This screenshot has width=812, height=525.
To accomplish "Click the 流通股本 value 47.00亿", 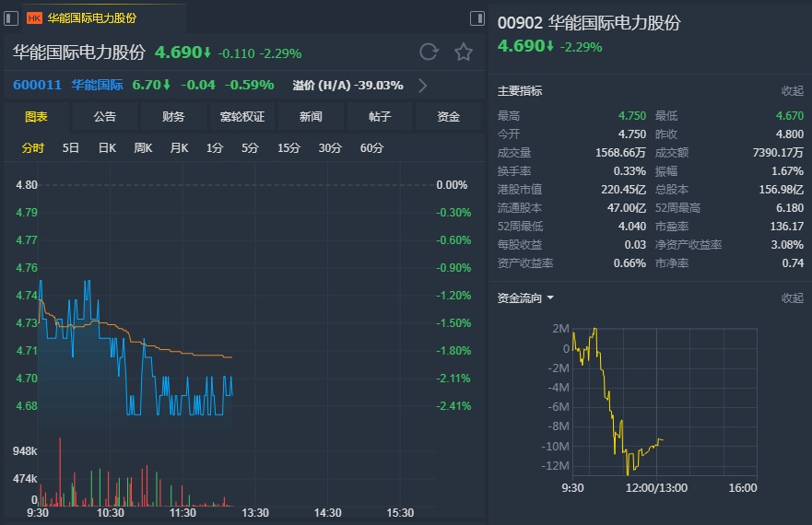I will click(x=627, y=208).
